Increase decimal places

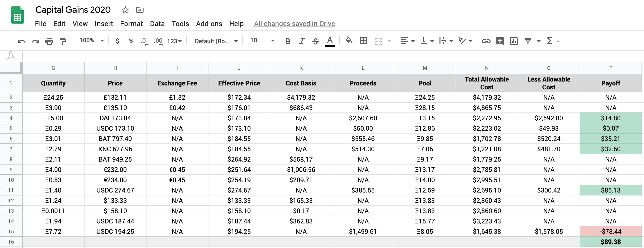[159, 41]
